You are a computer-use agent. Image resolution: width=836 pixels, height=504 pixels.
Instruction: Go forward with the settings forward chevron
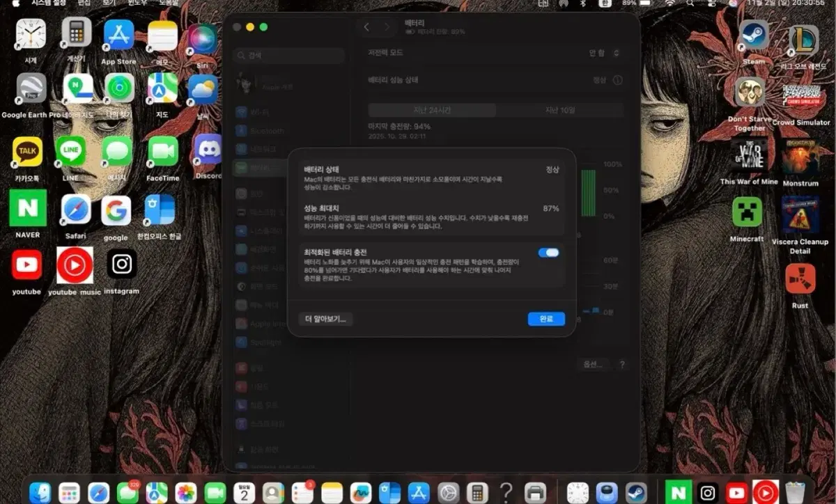(x=388, y=27)
